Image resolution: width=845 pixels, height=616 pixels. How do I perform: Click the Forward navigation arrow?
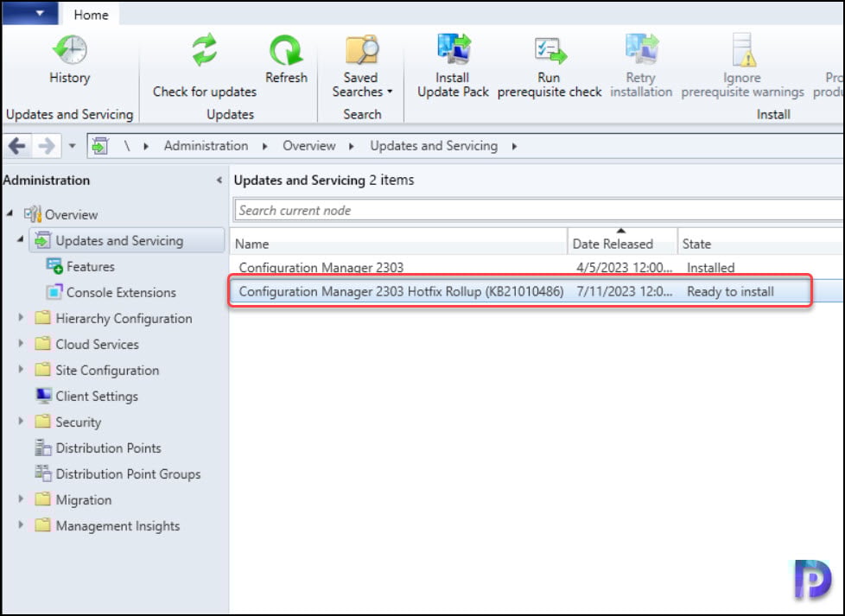click(x=47, y=146)
